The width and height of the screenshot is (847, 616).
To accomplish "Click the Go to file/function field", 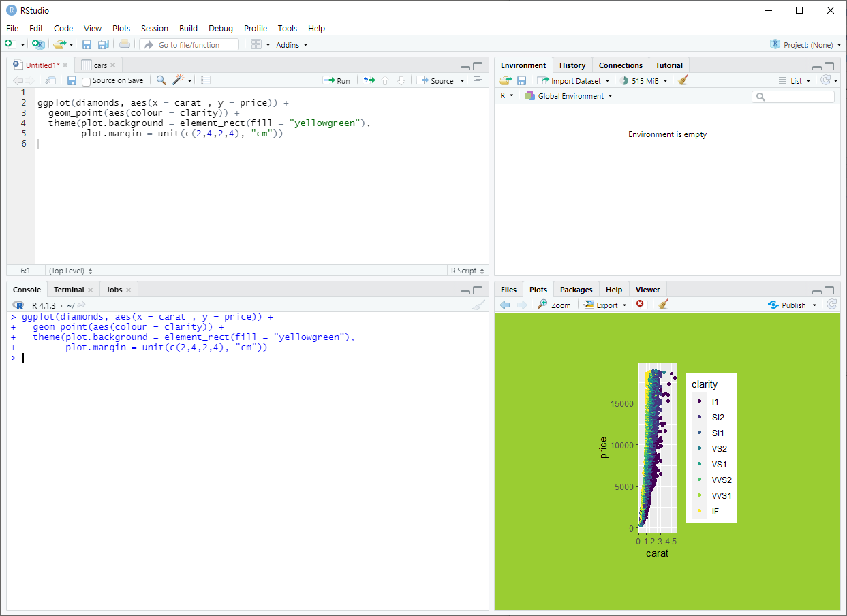I will (189, 44).
